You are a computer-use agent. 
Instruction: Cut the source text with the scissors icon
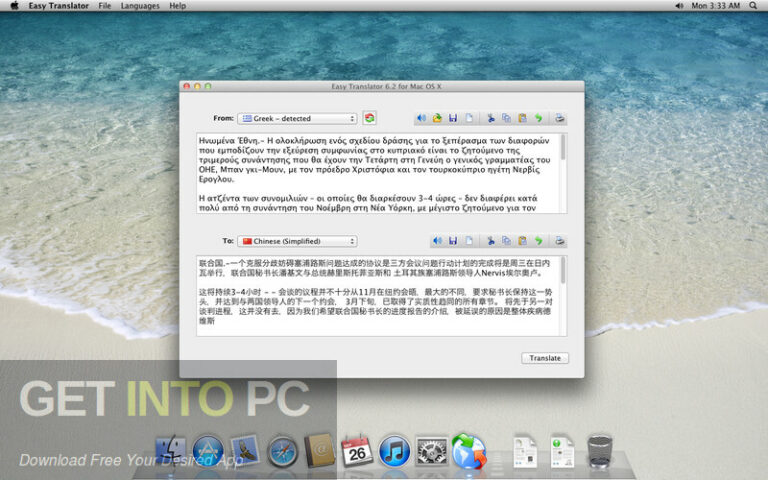click(490, 118)
